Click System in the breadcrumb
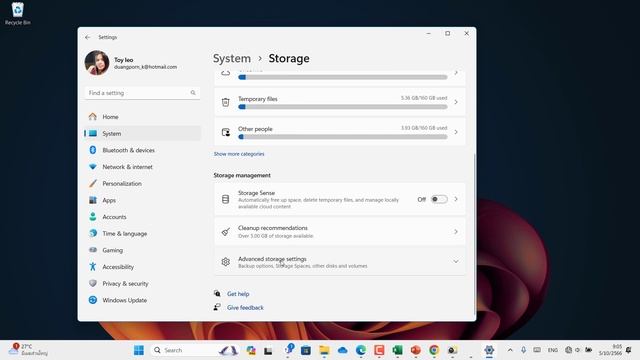The height and width of the screenshot is (360, 640). 232,58
